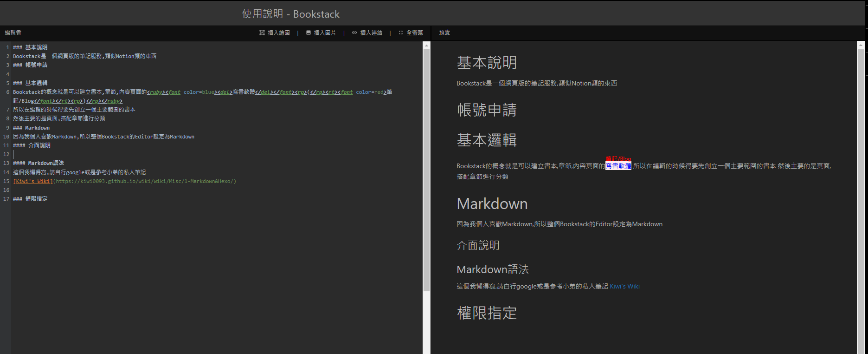Toggle 全螢幕 fullscreen editor mode
Screen dimensions: 868x354
click(411, 33)
